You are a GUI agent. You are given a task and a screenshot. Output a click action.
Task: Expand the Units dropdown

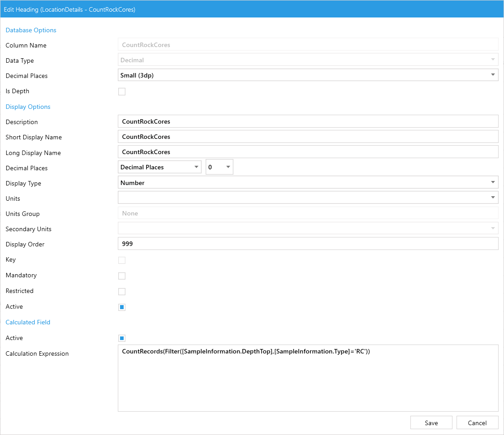[x=308, y=198]
